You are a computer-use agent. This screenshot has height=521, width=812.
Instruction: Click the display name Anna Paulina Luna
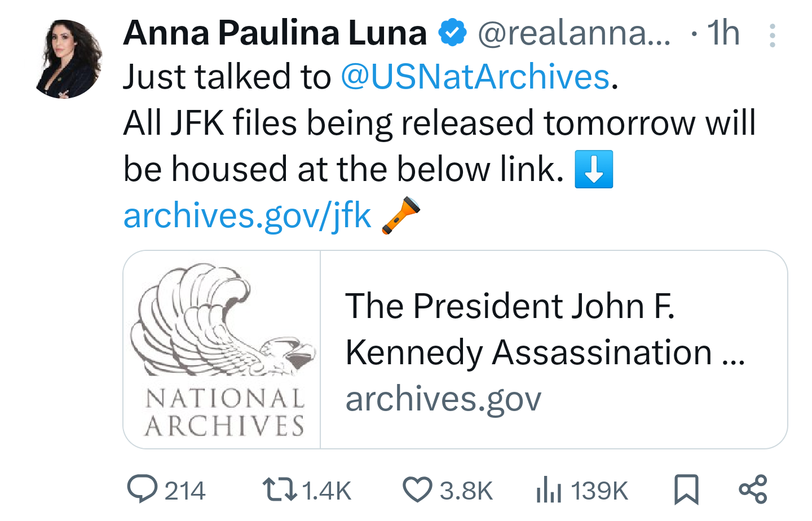(275, 33)
